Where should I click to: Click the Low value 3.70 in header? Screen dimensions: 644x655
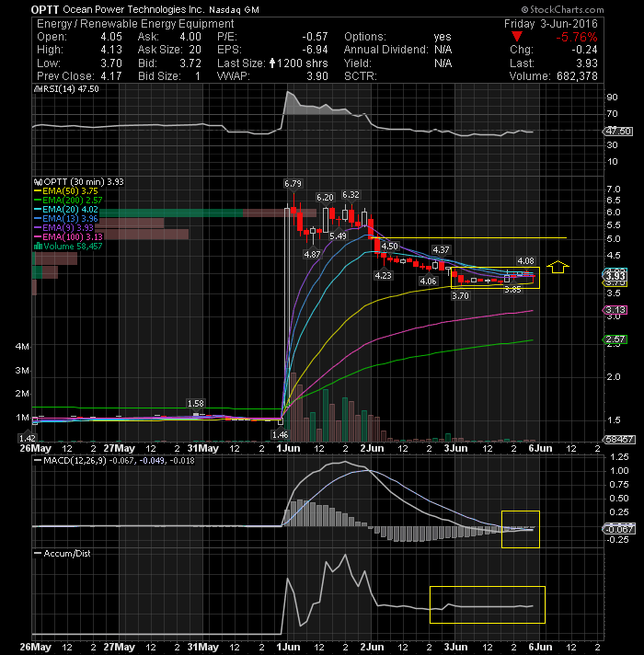[111, 63]
